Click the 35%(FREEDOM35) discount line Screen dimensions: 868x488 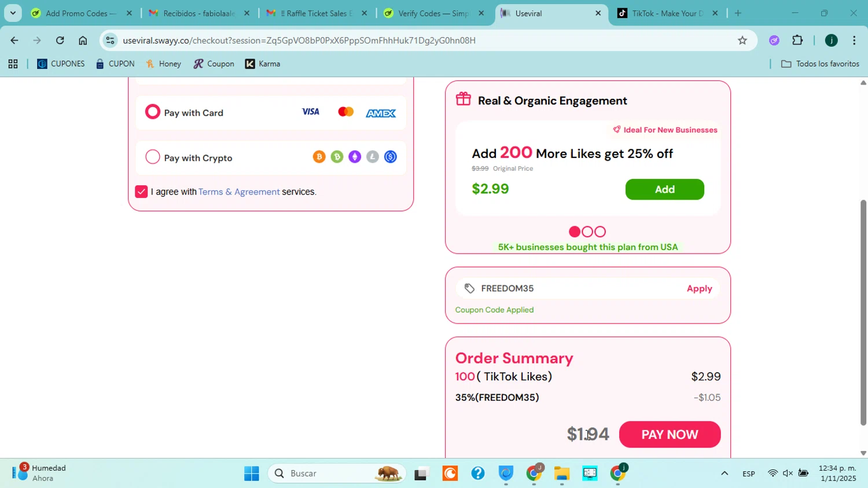tap(497, 397)
